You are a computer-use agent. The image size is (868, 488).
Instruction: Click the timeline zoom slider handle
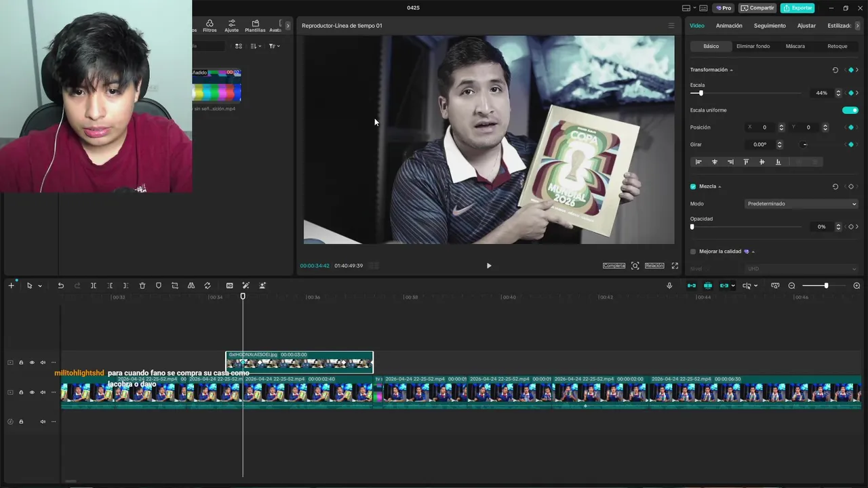[826, 286]
